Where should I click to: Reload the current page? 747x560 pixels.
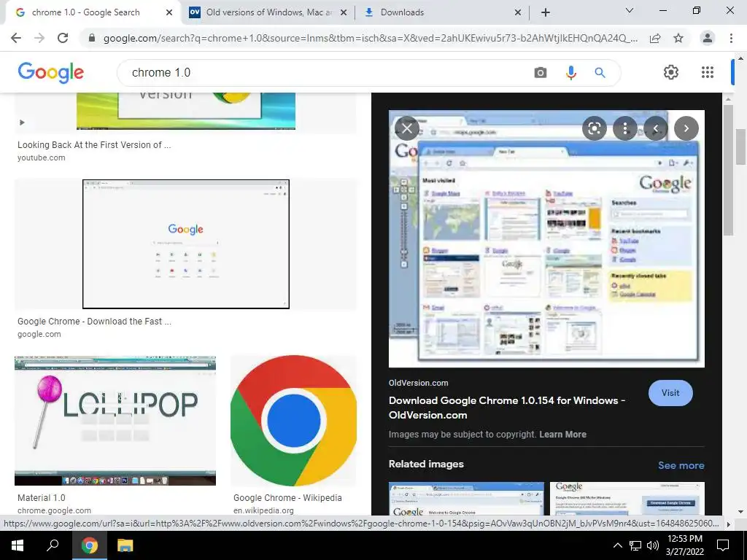click(x=63, y=38)
